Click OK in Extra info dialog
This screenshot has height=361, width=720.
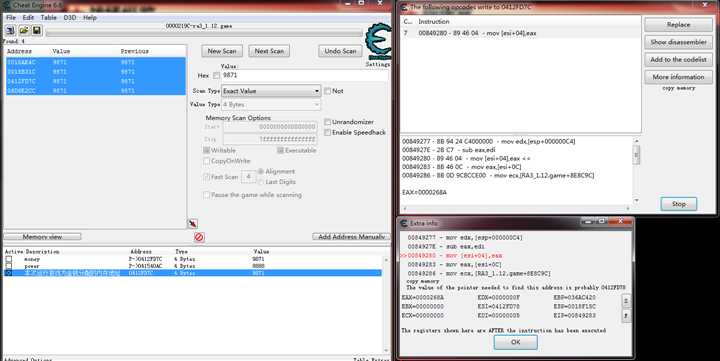click(x=516, y=342)
